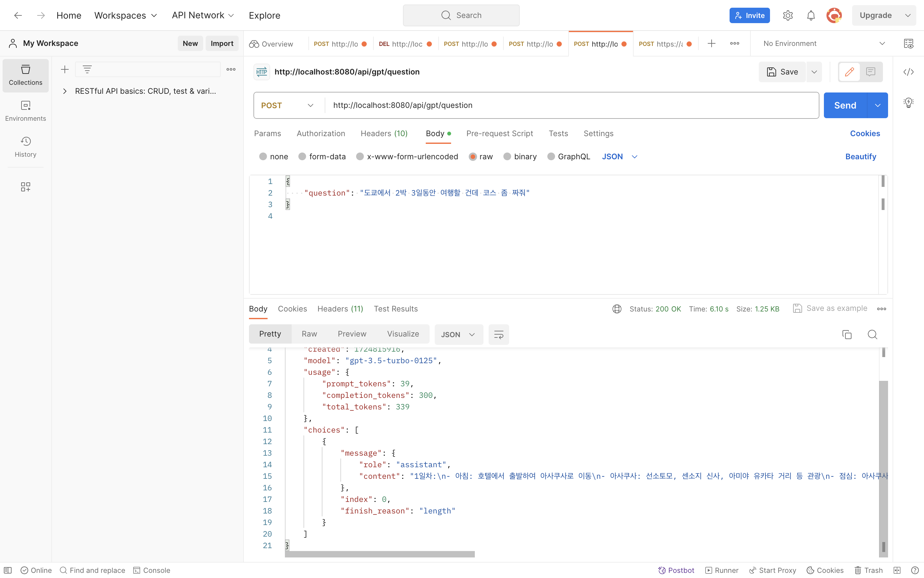Click the New button
This screenshot has width=924, height=578.
(190, 44)
